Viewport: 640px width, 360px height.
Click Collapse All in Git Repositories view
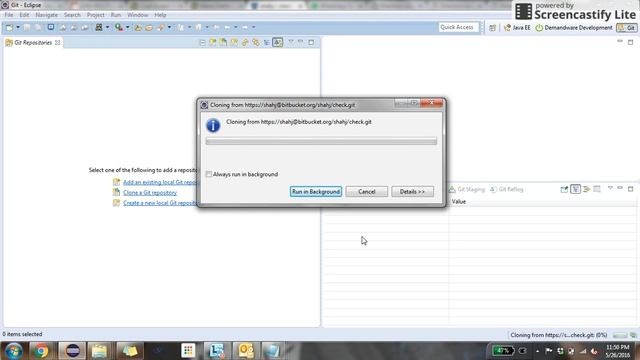pos(202,42)
